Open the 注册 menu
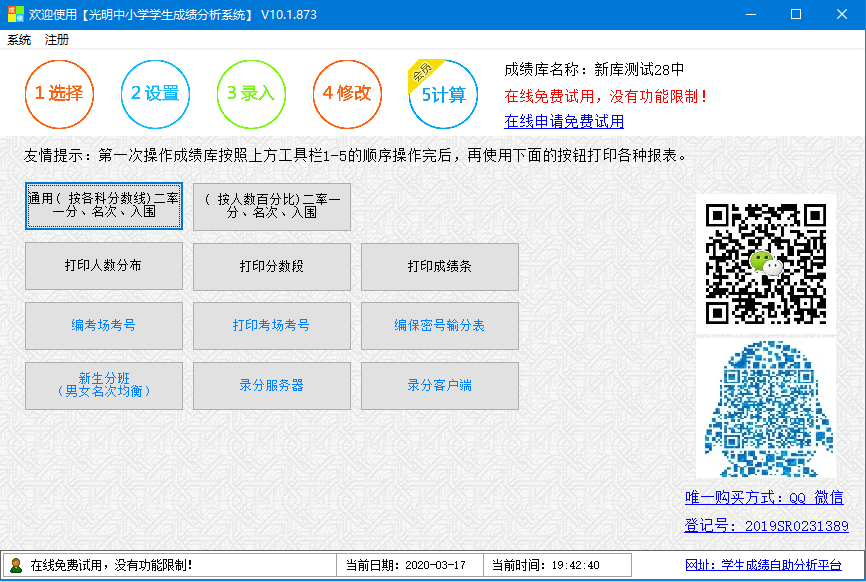 (x=56, y=40)
